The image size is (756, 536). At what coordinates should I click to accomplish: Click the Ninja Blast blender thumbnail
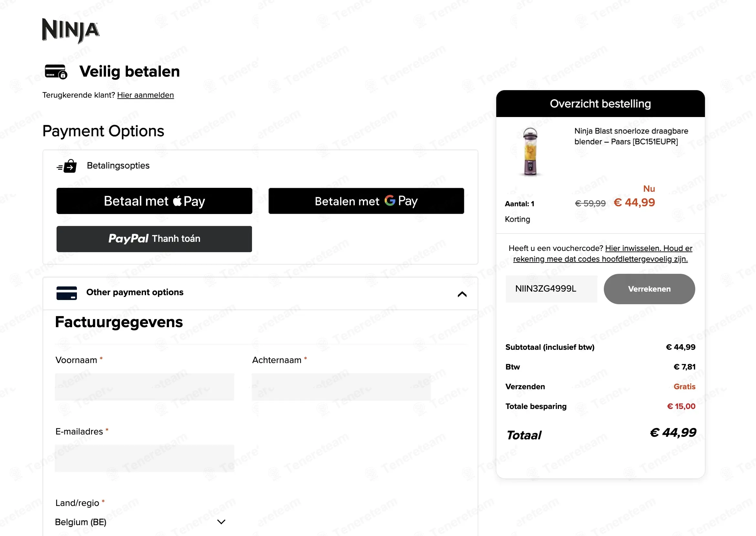pos(530,152)
